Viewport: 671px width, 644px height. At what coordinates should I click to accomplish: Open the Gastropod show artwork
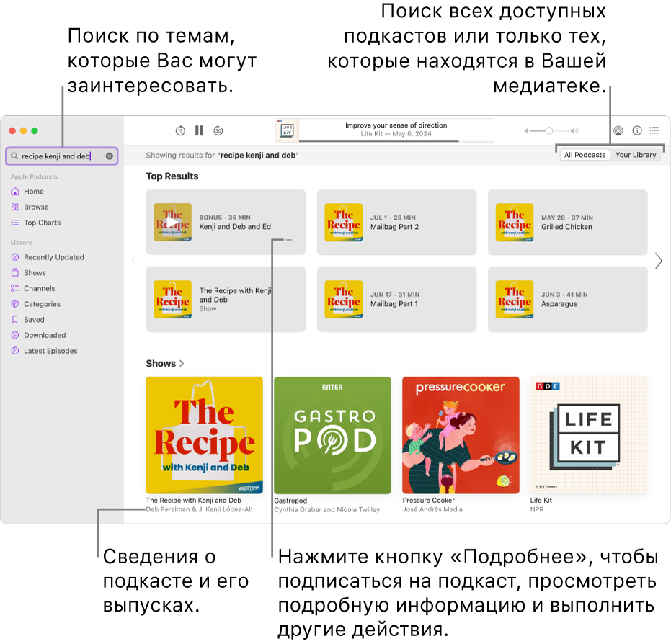coord(332,435)
